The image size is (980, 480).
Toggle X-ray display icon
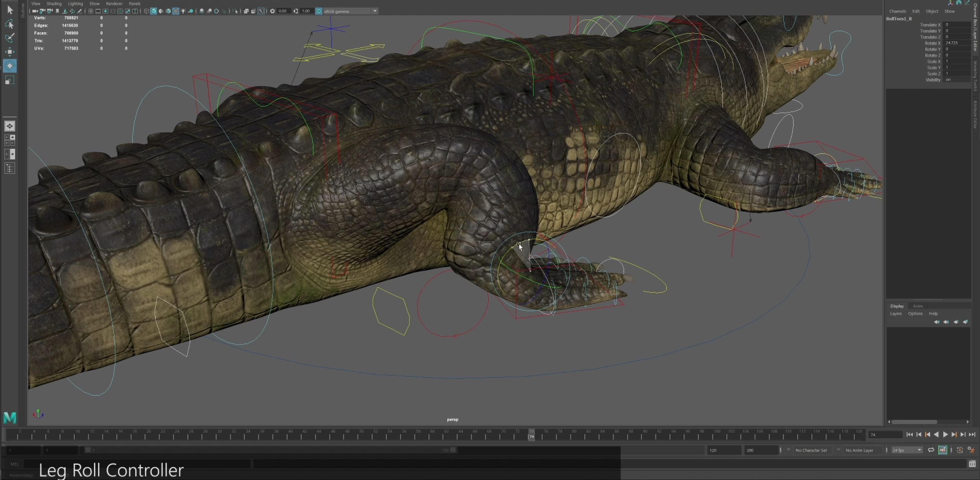point(246,11)
